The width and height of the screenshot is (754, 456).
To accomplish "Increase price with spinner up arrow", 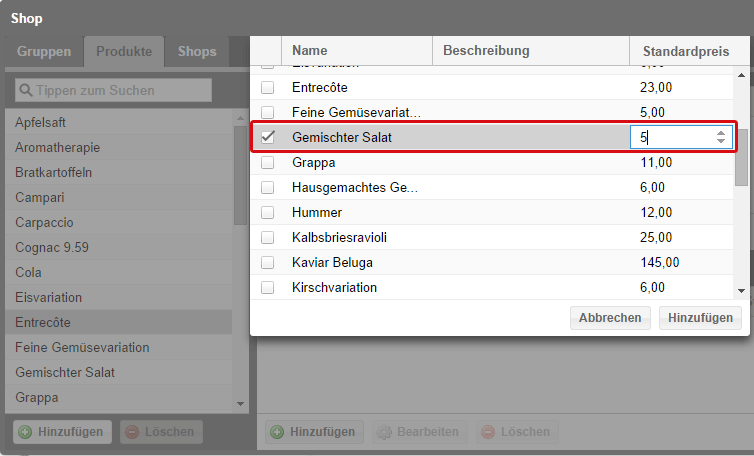I will 721,132.
